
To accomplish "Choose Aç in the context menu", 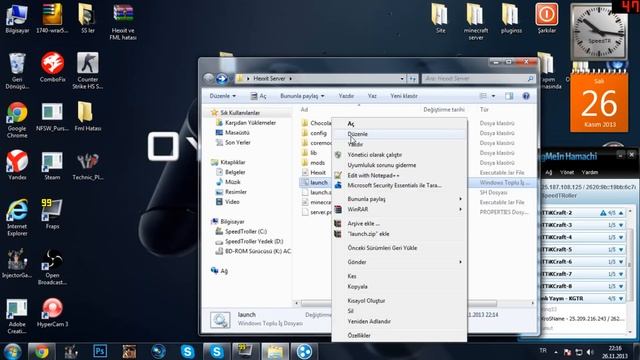I will click(x=399, y=123).
